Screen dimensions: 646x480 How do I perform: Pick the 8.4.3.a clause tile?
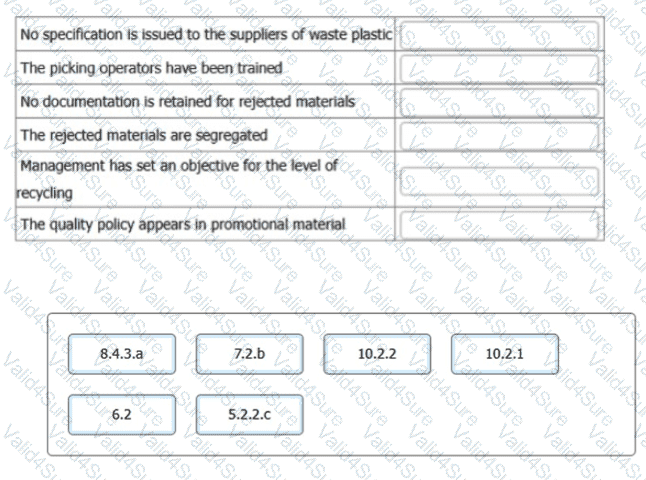(x=121, y=355)
